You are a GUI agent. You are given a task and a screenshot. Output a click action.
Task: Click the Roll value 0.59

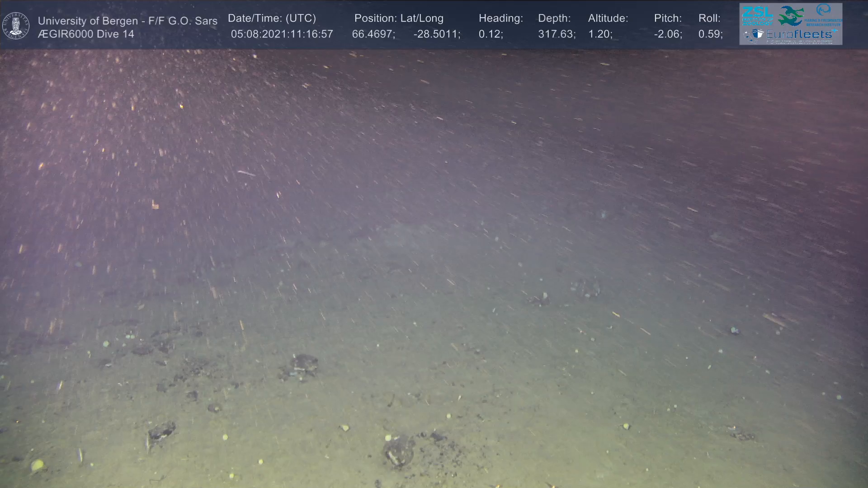coord(710,34)
